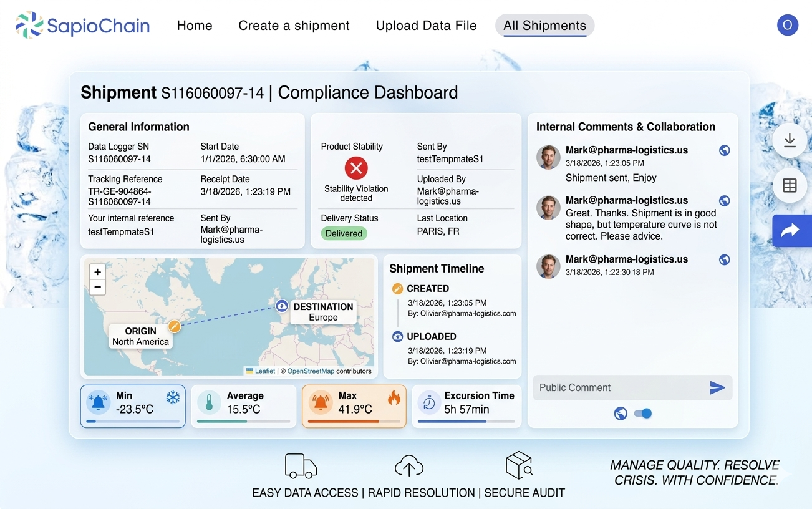This screenshot has height=509, width=812.
Task: Click the destination marker on the map
Action: [x=282, y=306]
